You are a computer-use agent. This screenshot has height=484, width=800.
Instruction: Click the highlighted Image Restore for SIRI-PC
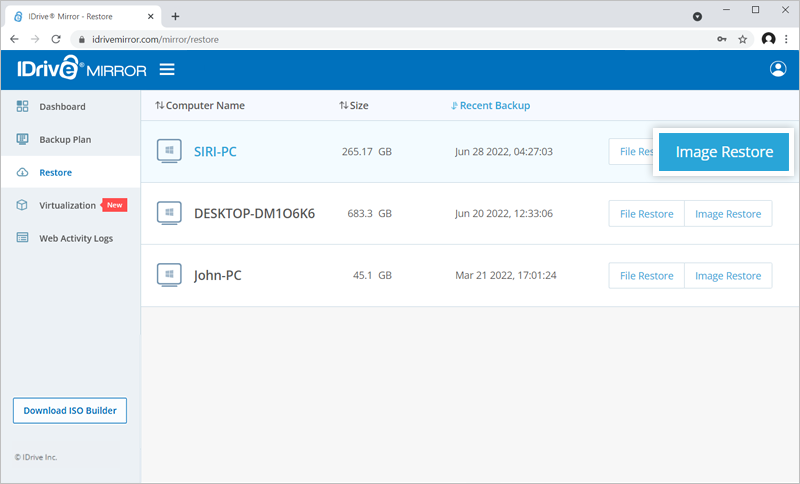click(724, 151)
